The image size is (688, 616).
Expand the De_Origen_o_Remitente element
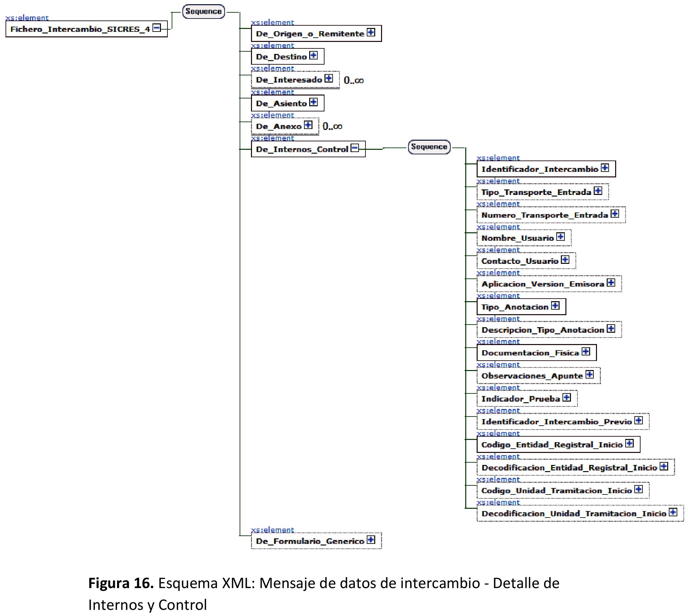coord(371,32)
